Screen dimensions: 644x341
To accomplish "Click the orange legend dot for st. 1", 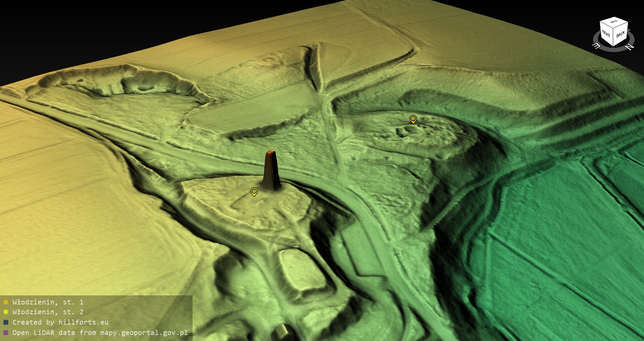I will click(6, 302).
